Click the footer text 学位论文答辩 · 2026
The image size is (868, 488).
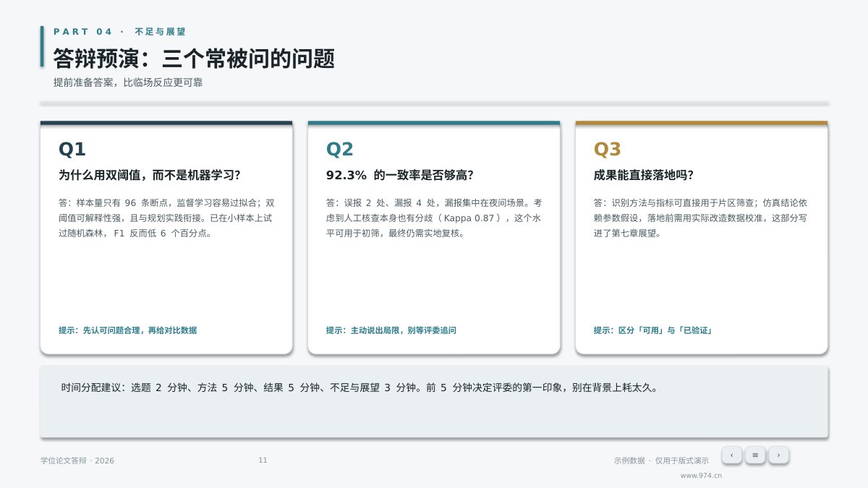[x=77, y=461]
